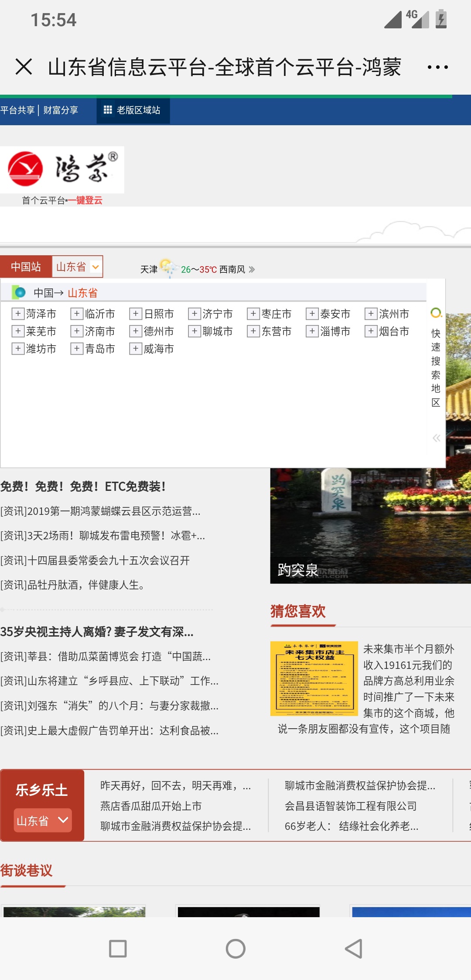Tap the 鸿蒙 logo image

coord(62,170)
